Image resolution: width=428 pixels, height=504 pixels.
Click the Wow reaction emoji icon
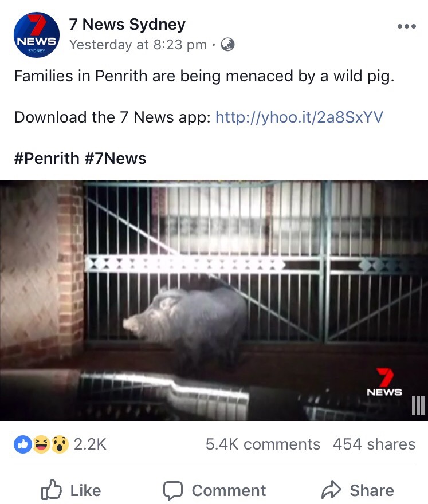coord(60,444)
